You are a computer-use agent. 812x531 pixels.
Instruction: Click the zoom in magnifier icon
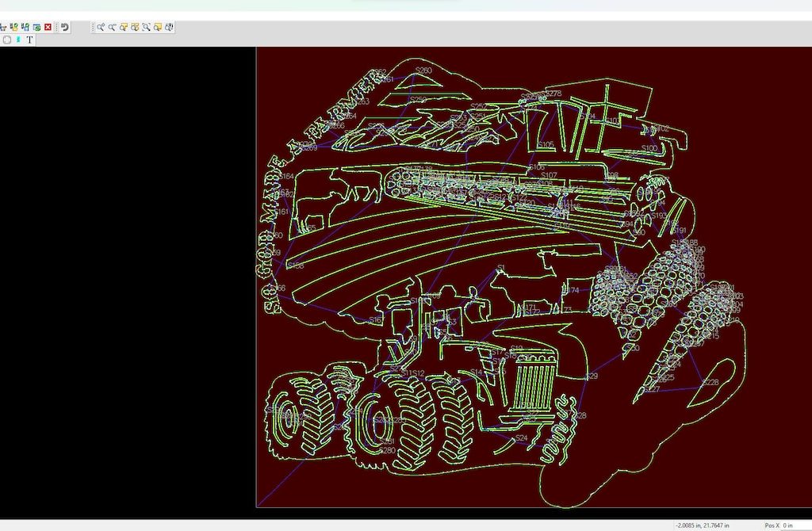click(101, 27)
